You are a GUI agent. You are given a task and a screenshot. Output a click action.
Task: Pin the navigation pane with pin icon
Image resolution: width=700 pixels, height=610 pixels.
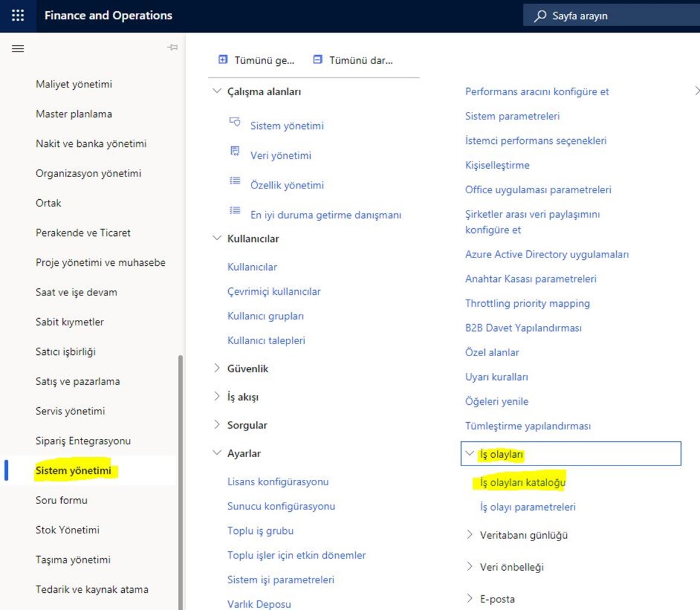click(x=173, y=47)
